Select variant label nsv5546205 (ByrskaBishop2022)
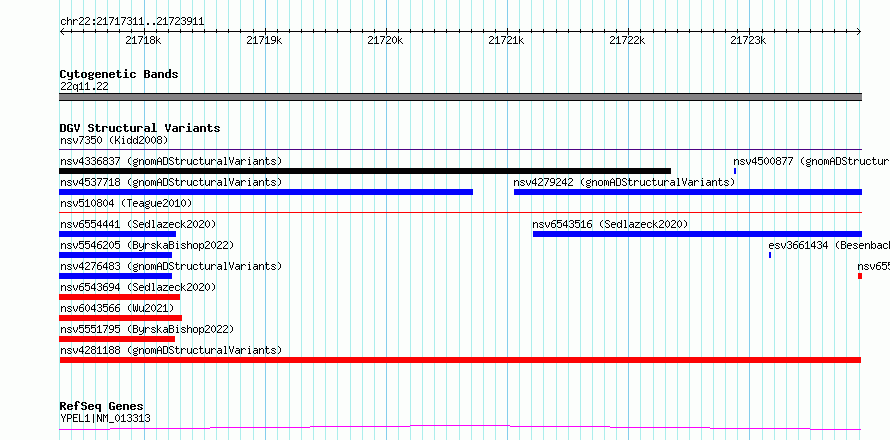The height and width of the screenshot is (440, 890). pyautogui.click(x=147, y=245)
